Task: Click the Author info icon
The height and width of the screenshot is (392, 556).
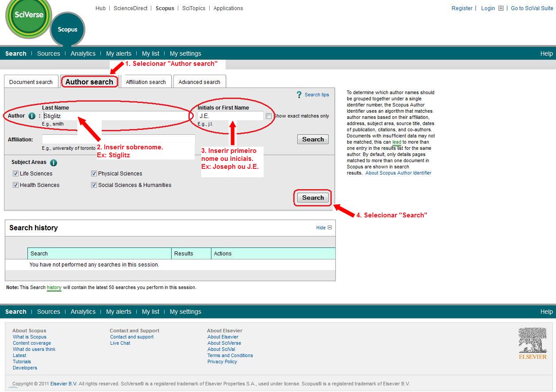Action: pyautogui.click(x=32, y=116)
